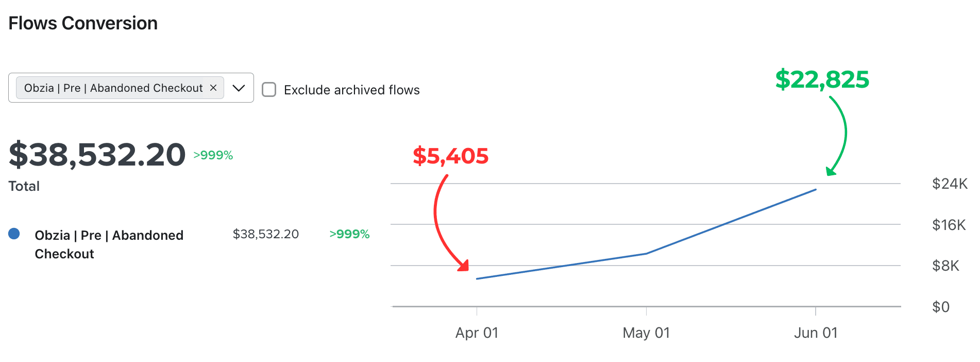
Task: Click the $24K y-axis label
Action: [950, 184]
